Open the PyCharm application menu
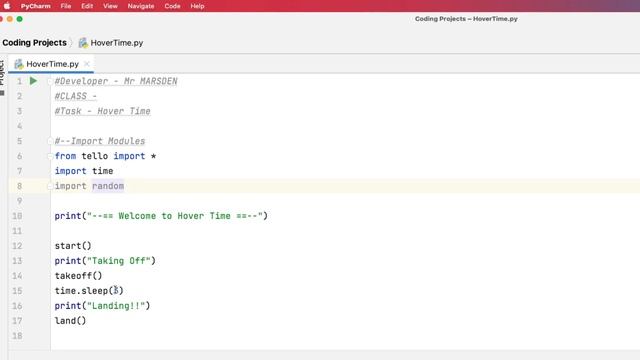Image resolution: width=640 pixels, height=360 pixels. pos(36,6)
